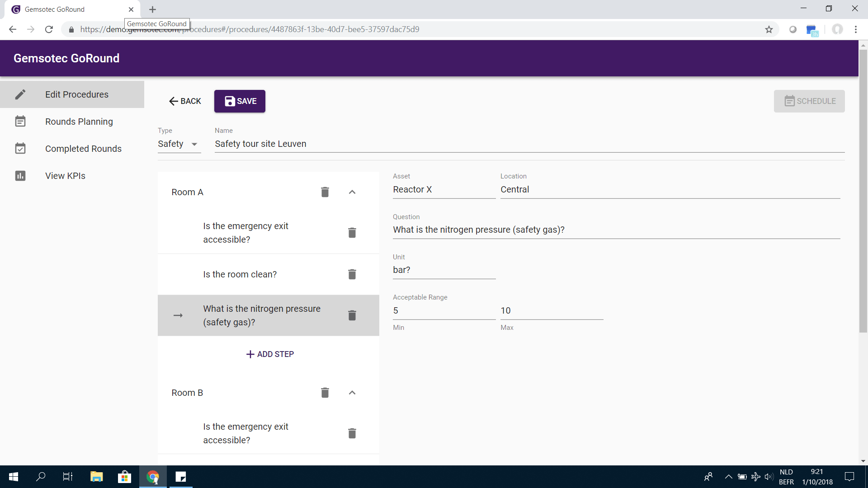Screen dimensions: 868x488
Task: Collapse the Room B section
Action: click(x=352, y=393)
